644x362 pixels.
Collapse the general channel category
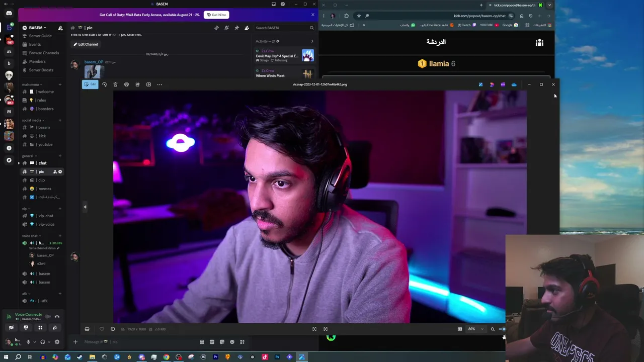click(x=29, y=156)
